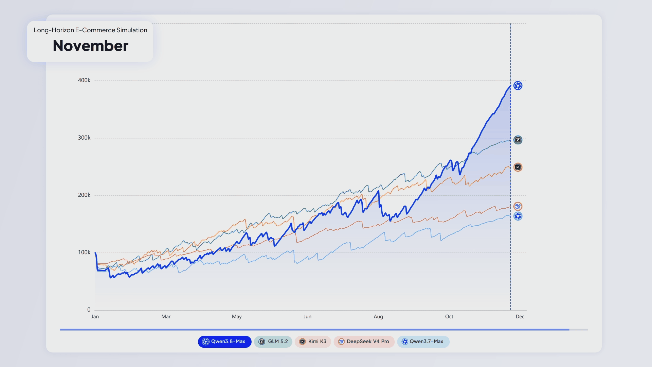Click the May x-axis label
Screen dimensions: 652x367
pyautogui.click(x=237, y=317)
